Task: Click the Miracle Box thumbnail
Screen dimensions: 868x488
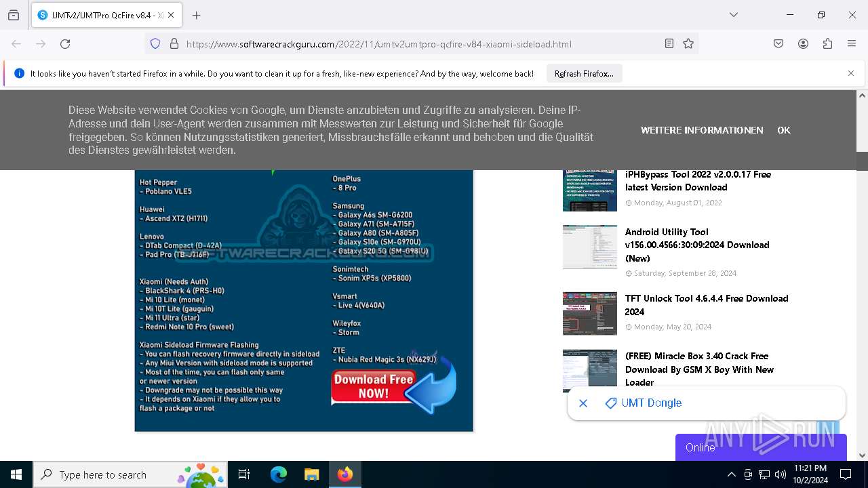Action: tap(590, 371)
